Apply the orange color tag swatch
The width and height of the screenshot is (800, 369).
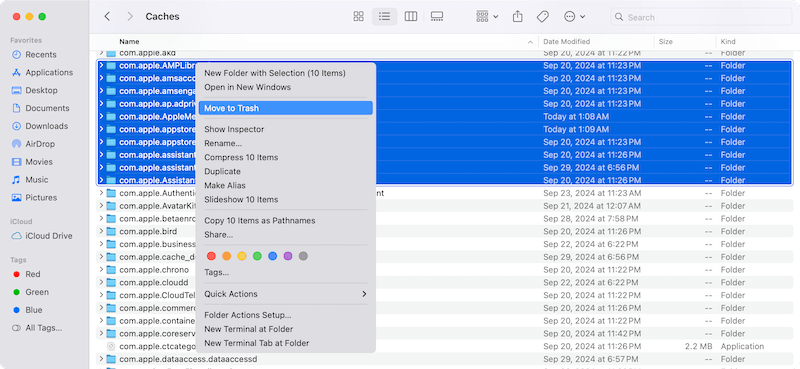point(227,256)
